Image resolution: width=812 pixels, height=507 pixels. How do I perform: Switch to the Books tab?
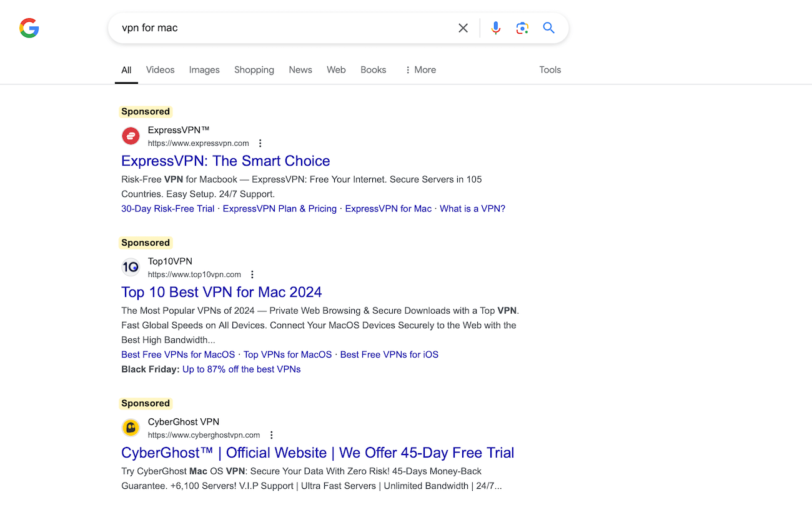(x=374, y=70)
